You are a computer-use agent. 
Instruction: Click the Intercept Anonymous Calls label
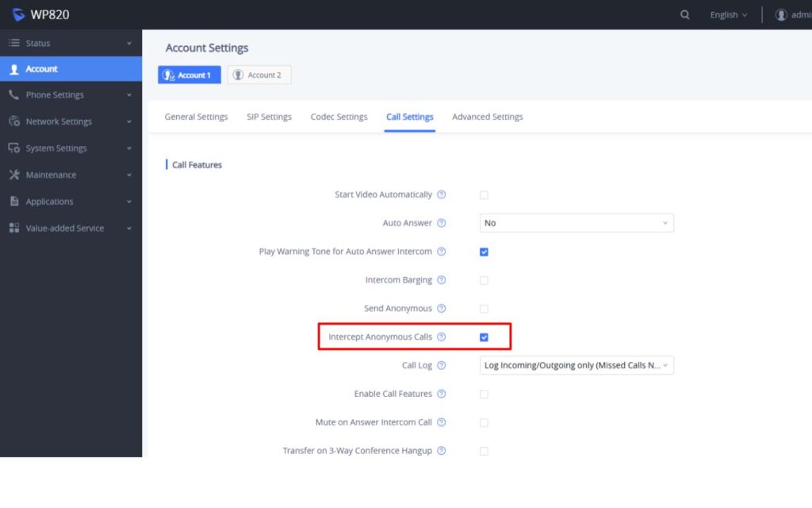click(x=380, y=337)
